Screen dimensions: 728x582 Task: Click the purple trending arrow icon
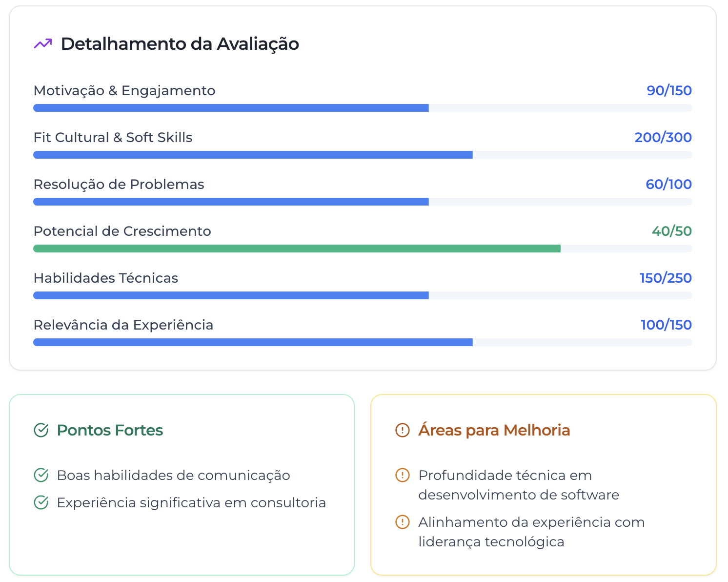(x=42, y=44)
